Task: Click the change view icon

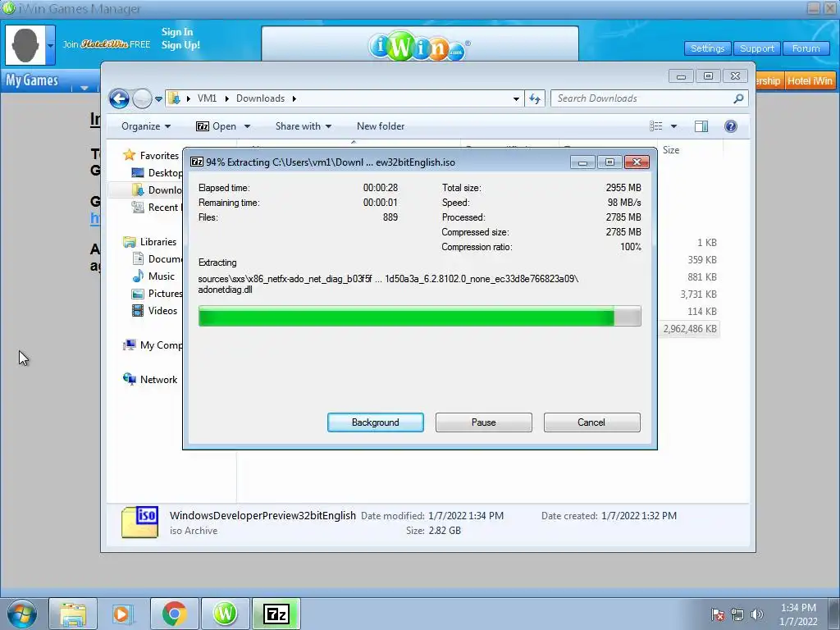Action: click(x=655, y=126)
